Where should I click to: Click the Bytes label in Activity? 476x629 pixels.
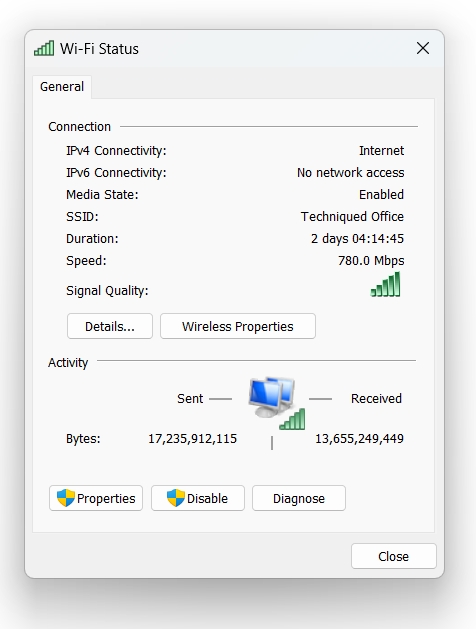click(x=83, y=438)
